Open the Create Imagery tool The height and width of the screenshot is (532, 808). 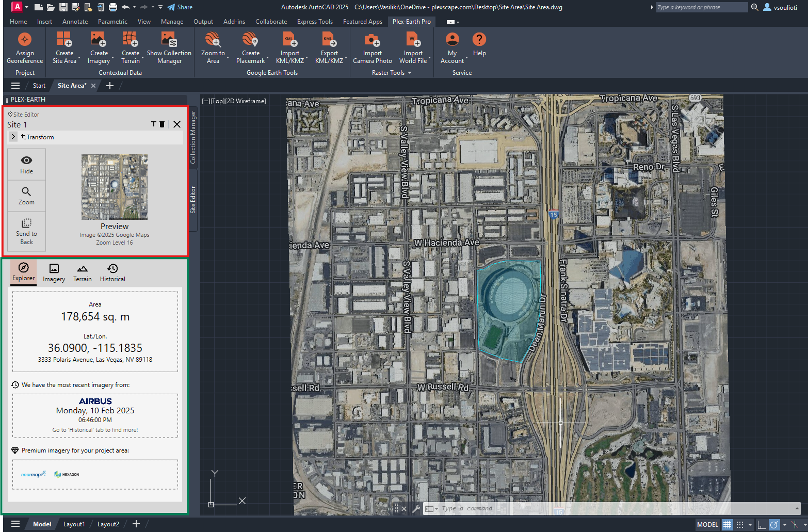coord(99,48)
